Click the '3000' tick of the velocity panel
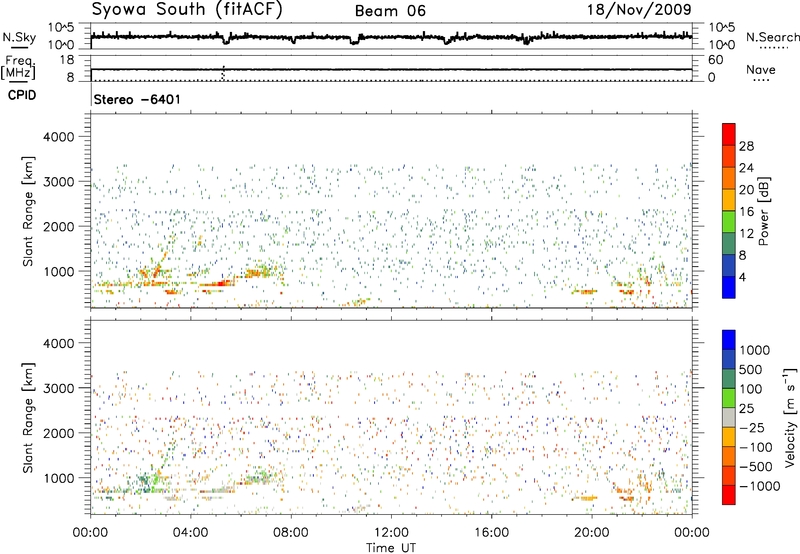 (x=58, y=388)
